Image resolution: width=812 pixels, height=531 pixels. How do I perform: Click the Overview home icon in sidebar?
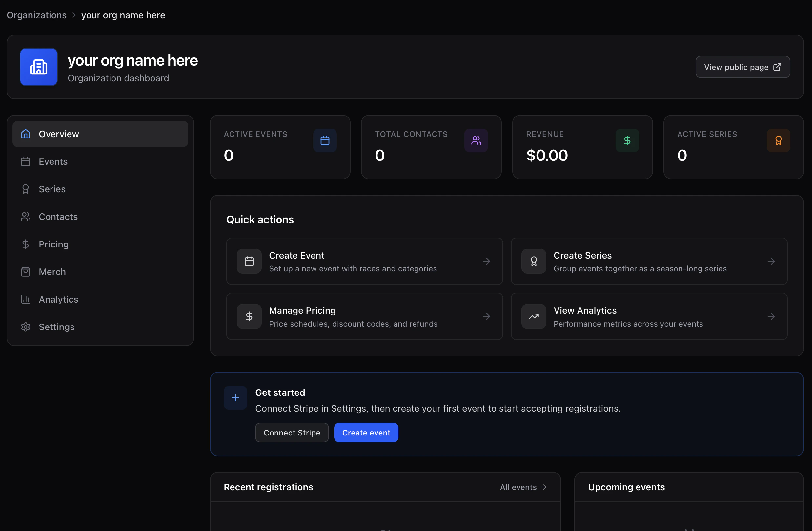(x=26, y=134)
